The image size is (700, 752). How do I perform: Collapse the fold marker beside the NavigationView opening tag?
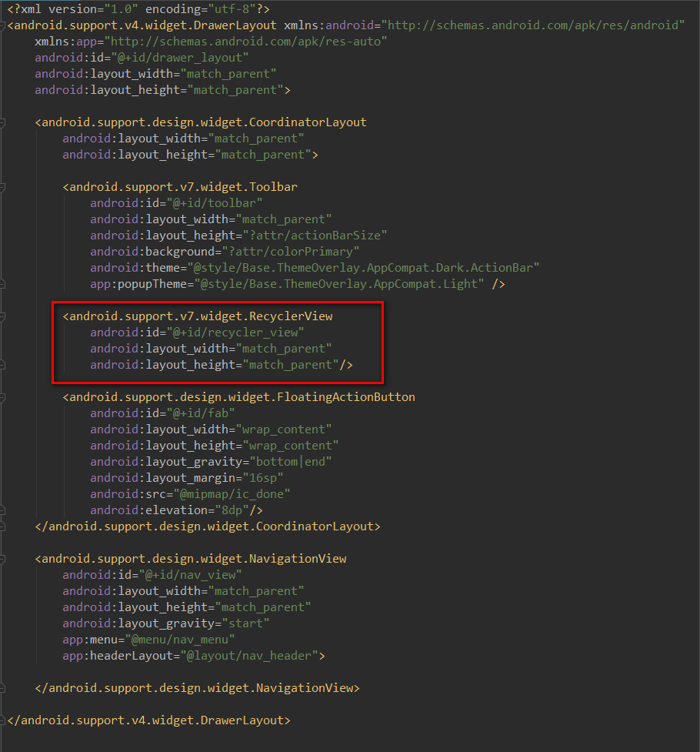click(x=2, y=560)
